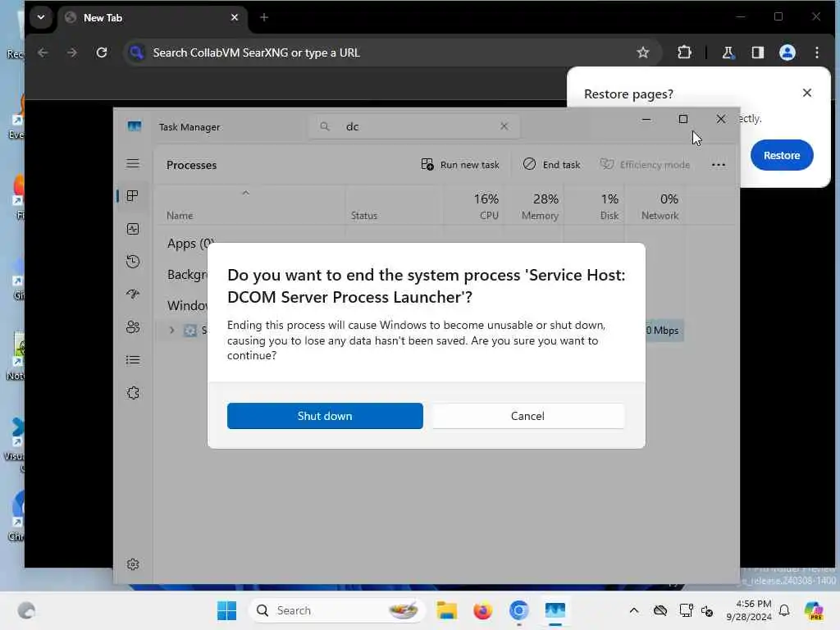This screenshot has width=840, height=630.
Task: Open the Chrome tab search dropdown
Action: [x=41, y=17]
